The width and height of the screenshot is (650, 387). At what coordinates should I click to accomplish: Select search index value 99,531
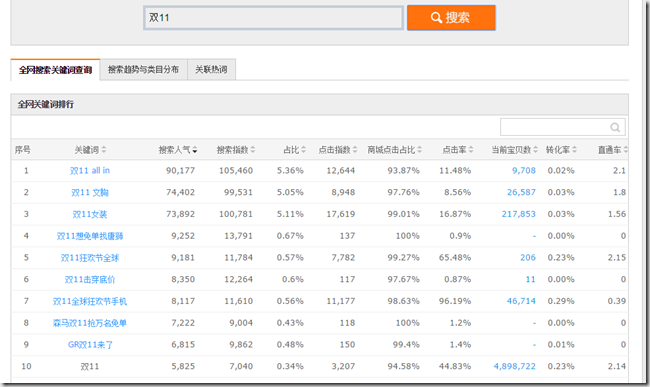(239, 193)
